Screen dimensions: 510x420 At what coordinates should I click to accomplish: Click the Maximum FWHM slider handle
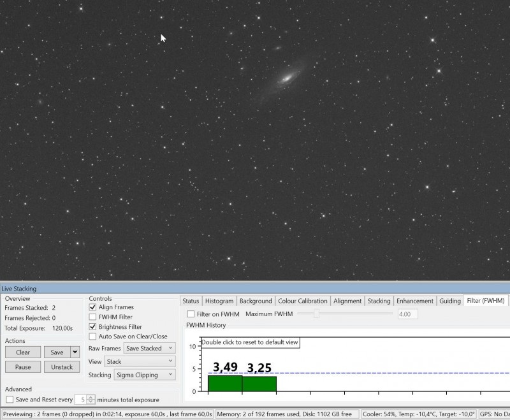[316, 314]
